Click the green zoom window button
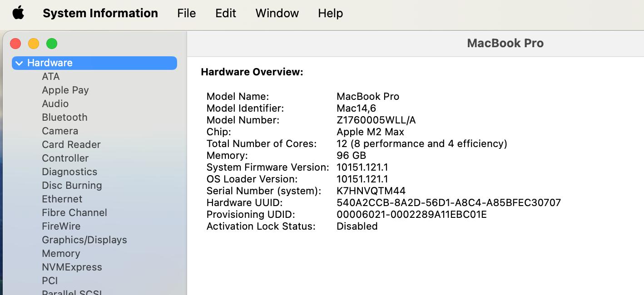The image size is (644, 295). pyautogui.click(x=52, y=44)
